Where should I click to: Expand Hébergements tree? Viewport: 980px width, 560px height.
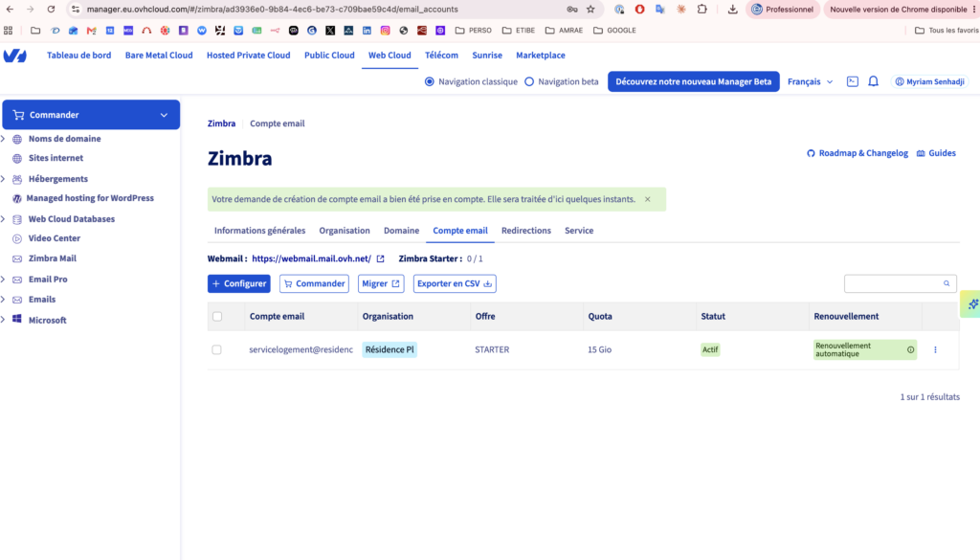pos(3,179)
